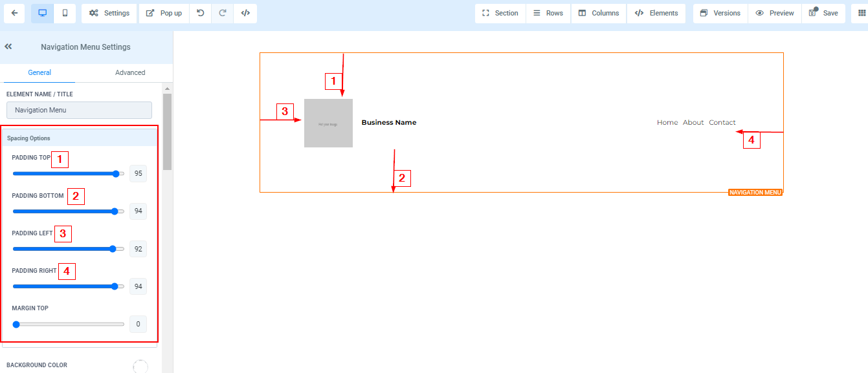Click the redo icon

point(223,13)
